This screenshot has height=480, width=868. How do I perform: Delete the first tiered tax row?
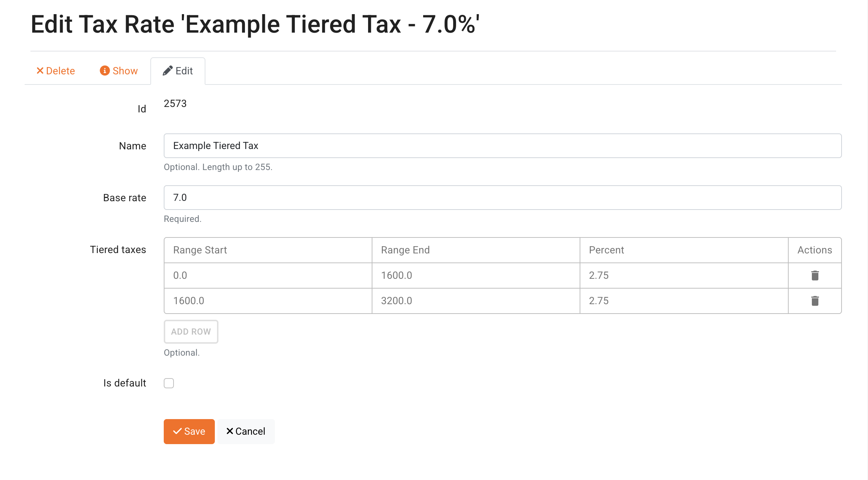pyautogui.click(x=815, y=276)
